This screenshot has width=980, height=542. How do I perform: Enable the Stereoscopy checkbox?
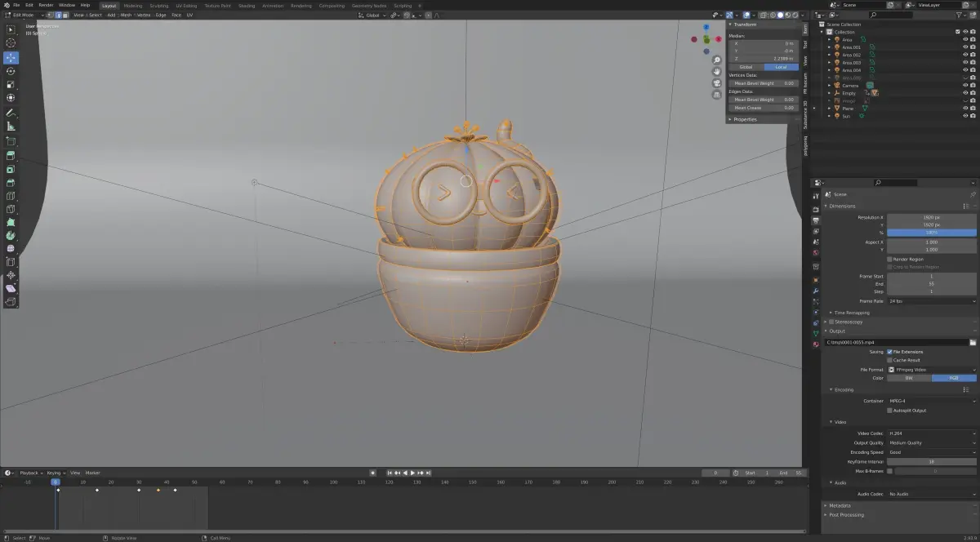coord(831,322)
